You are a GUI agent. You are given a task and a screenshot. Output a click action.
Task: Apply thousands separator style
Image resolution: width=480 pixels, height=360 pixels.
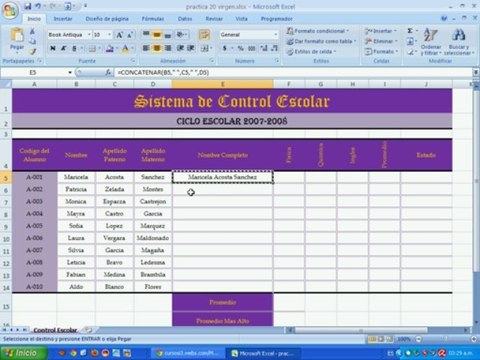click(252, 48)
